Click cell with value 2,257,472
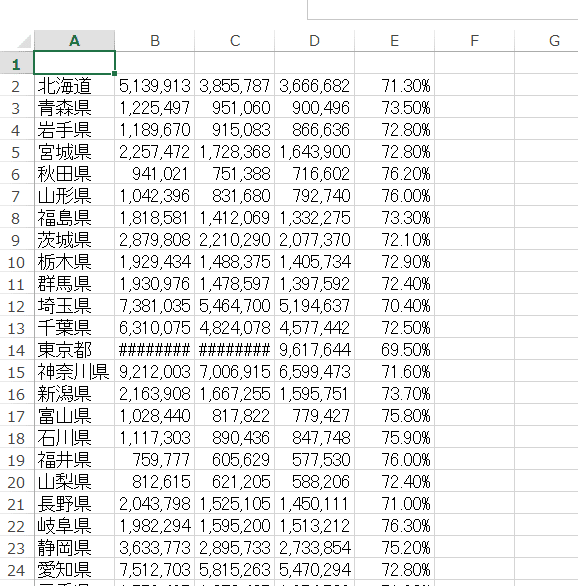 point(155,152)
